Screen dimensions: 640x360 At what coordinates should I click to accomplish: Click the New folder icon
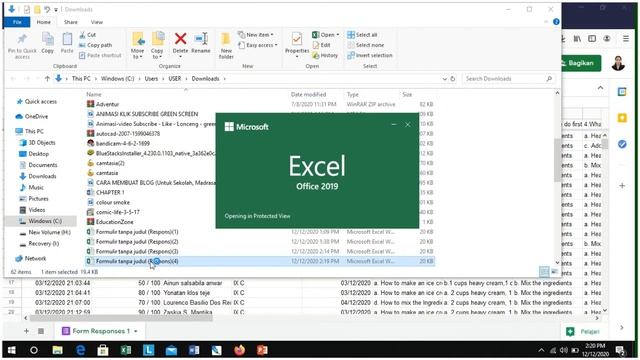[226, 39]
